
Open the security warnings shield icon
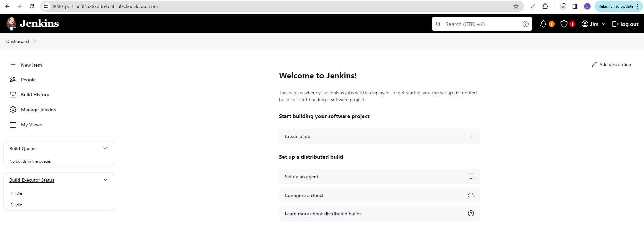tap(564, 24)
